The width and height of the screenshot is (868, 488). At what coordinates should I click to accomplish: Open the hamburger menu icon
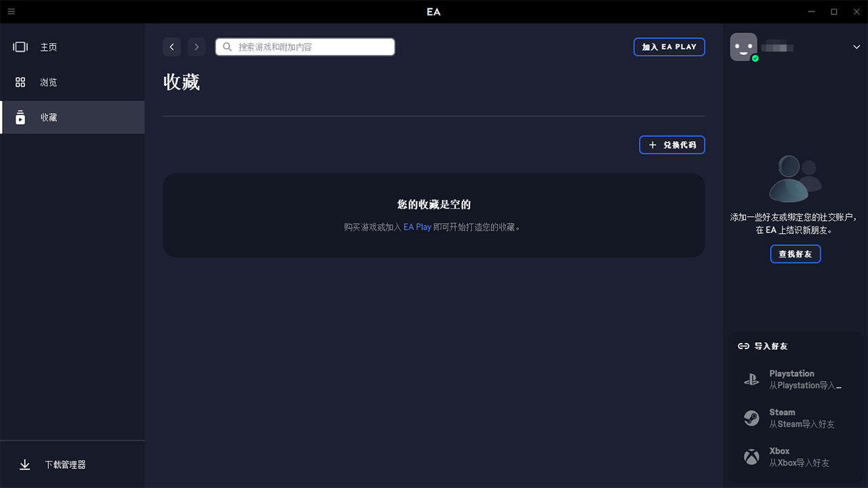11,12
